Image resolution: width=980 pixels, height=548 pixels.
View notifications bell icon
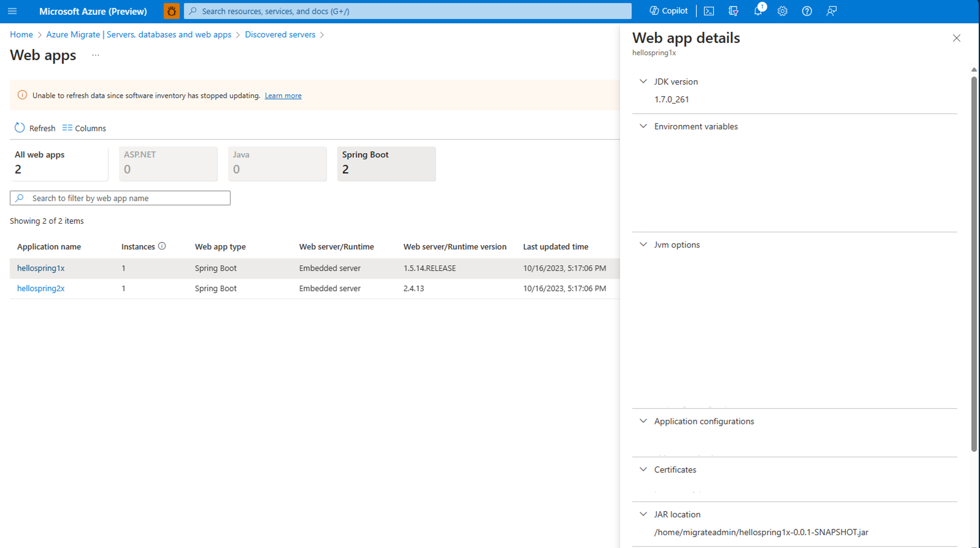tap(758, 11)
